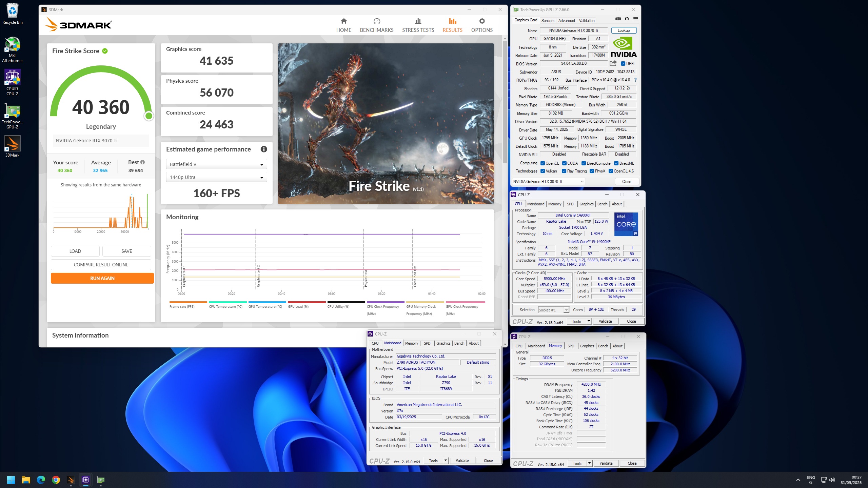Expand Tools dropdown arrow in CPU-Z Mainboard window
Screen dimensions: 868x488
pyautogui.click(x=446, y=461)
